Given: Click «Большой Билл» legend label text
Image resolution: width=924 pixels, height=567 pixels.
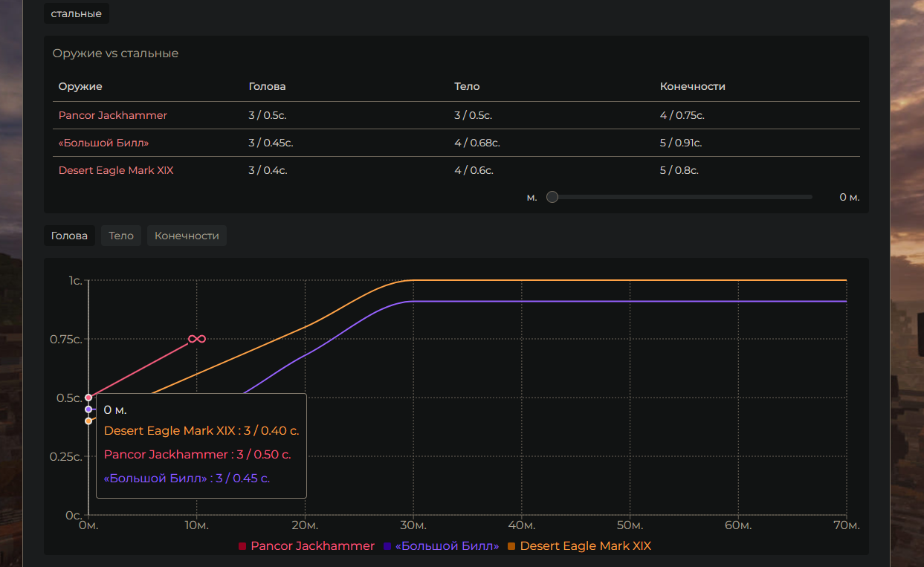Looking at the screenshot, I should click(447, 546).
